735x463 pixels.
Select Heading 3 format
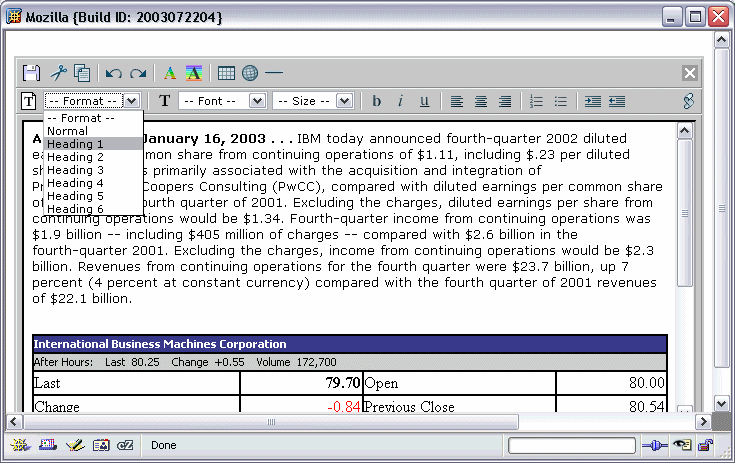pyautogui.click(x=93, y=170)
